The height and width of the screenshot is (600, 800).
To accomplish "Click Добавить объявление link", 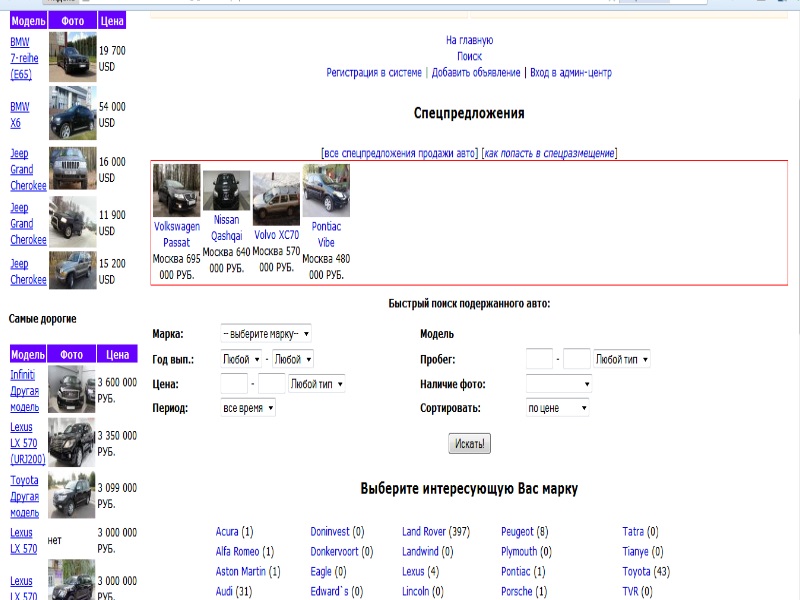I will pyautogui.click(x=476, y=72).
